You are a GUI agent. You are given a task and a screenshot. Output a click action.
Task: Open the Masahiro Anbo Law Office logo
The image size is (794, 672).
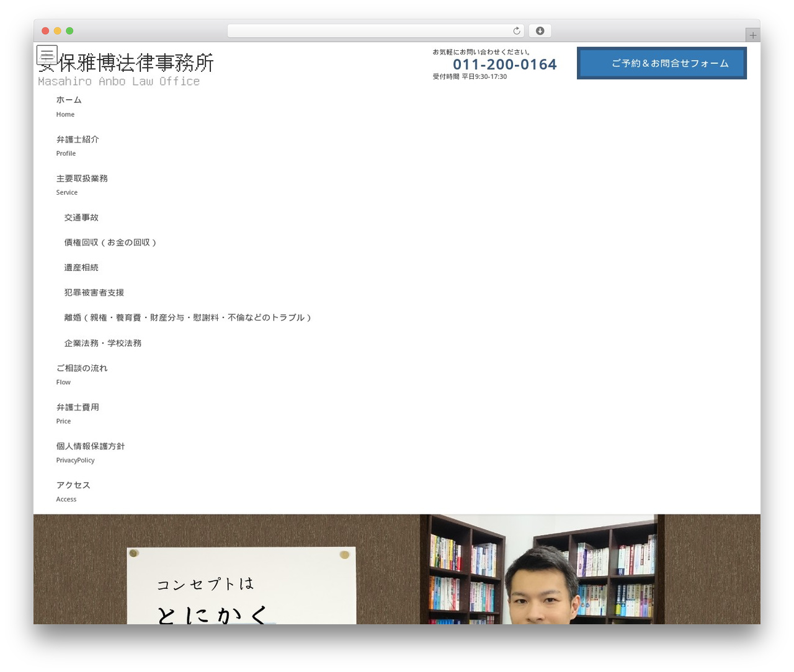click(x=126, y=70)
